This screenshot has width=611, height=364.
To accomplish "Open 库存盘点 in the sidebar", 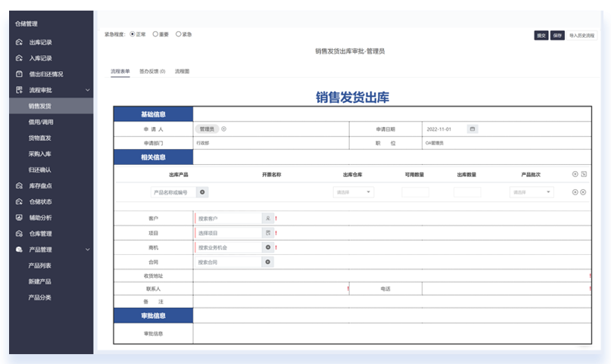I will click(x=40, y=185).
